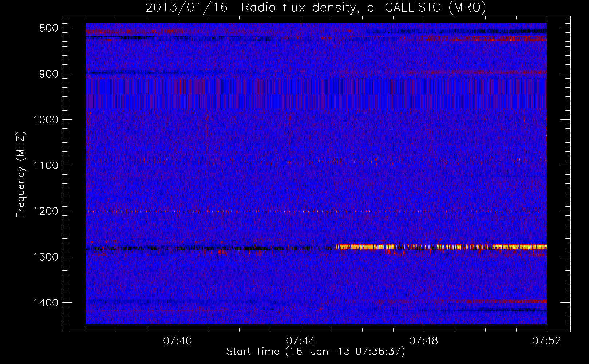Select the 1300 frequency tick label

pos(46,257)
